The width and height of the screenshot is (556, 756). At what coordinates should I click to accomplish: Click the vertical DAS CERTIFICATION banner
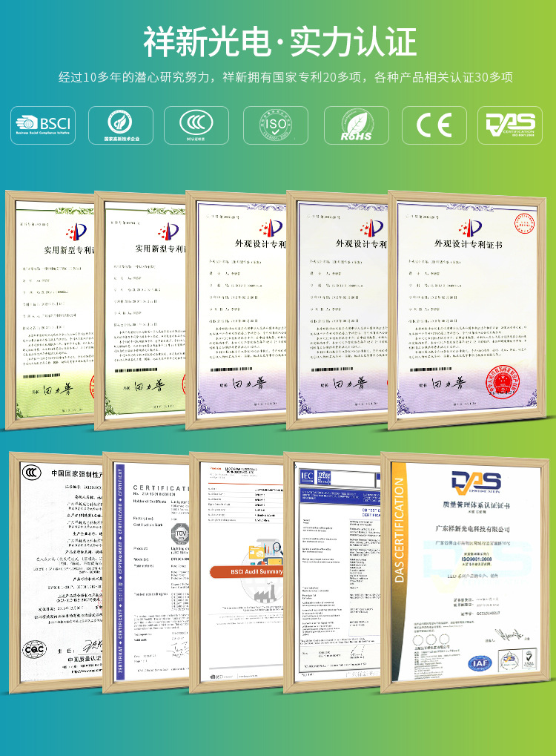(x=399, y=530)
